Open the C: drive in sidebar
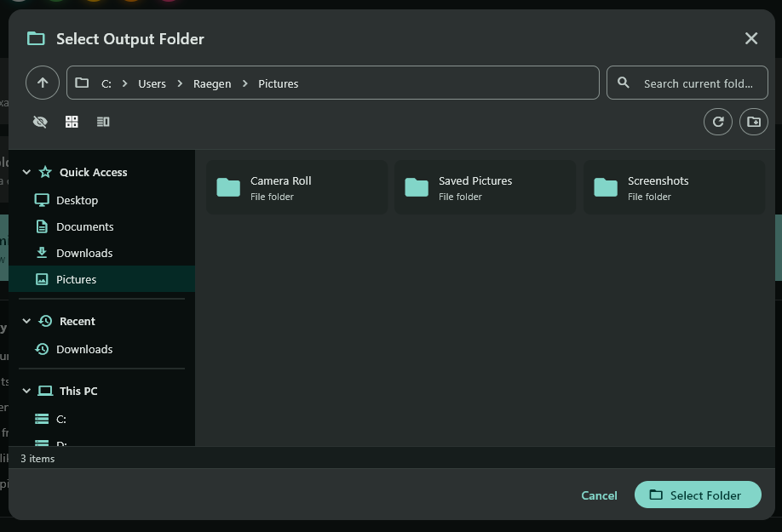 101,419
